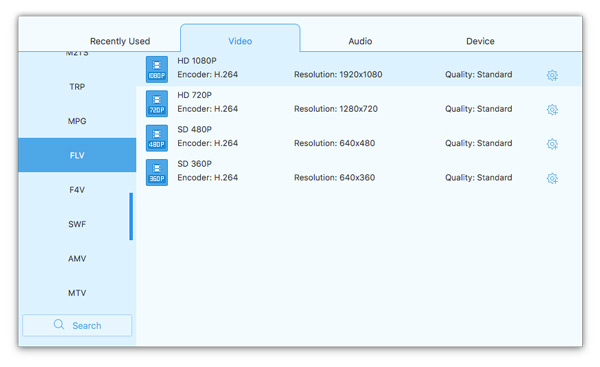Select FLV format in the sidebar

pyautogui.click(x=77, y=155)
